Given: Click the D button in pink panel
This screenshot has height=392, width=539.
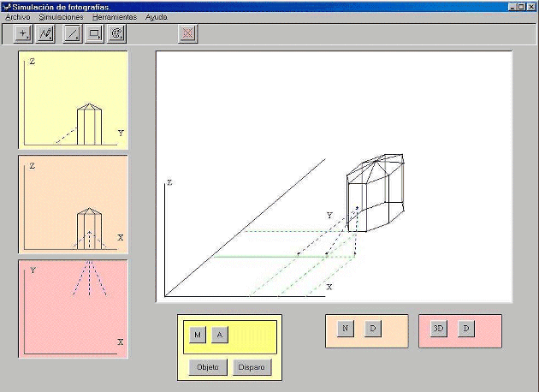Looking at the screenshot, I should coord(466,329).
